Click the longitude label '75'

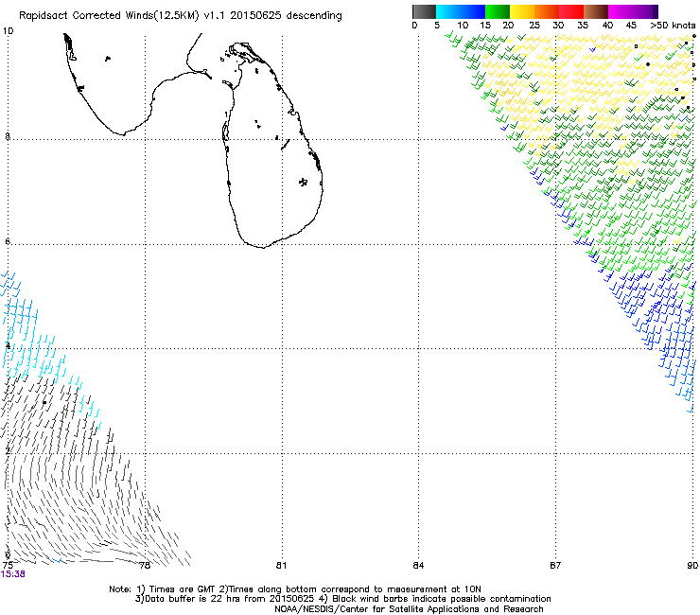pyautogui.click(x=8, y=566)
